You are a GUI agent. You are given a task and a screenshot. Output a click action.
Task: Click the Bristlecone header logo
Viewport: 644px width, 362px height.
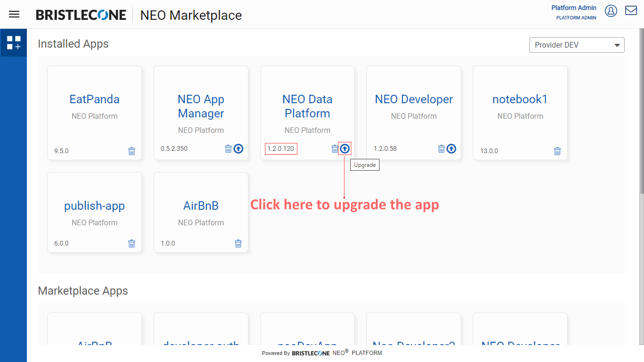point(81,15)
